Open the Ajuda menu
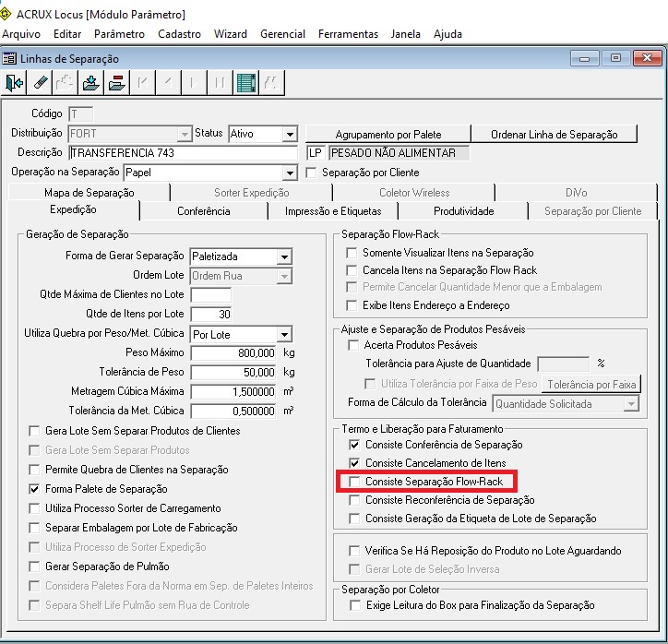Viewport: 668px width, 644px height. click(447, 34)
